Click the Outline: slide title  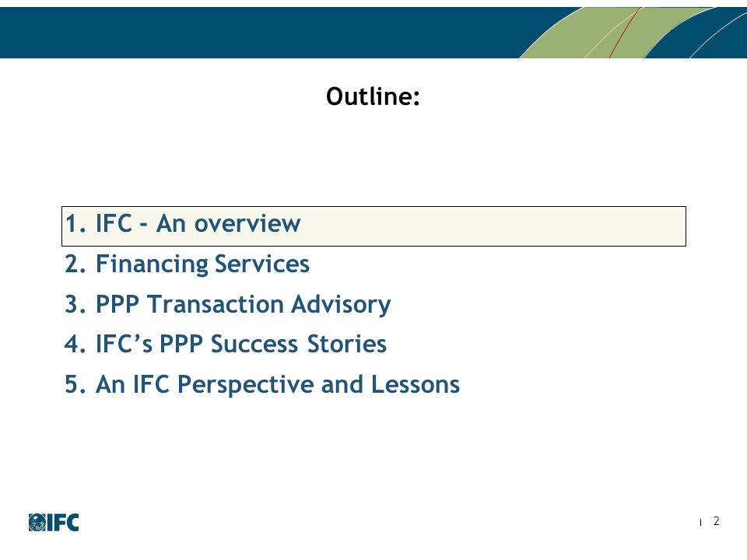373,96
